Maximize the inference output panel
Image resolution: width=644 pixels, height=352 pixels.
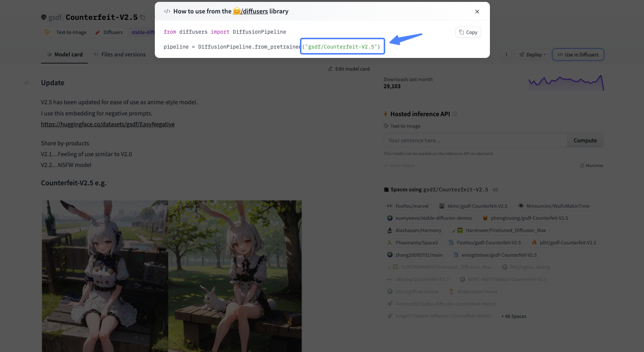tap(592, 166)
